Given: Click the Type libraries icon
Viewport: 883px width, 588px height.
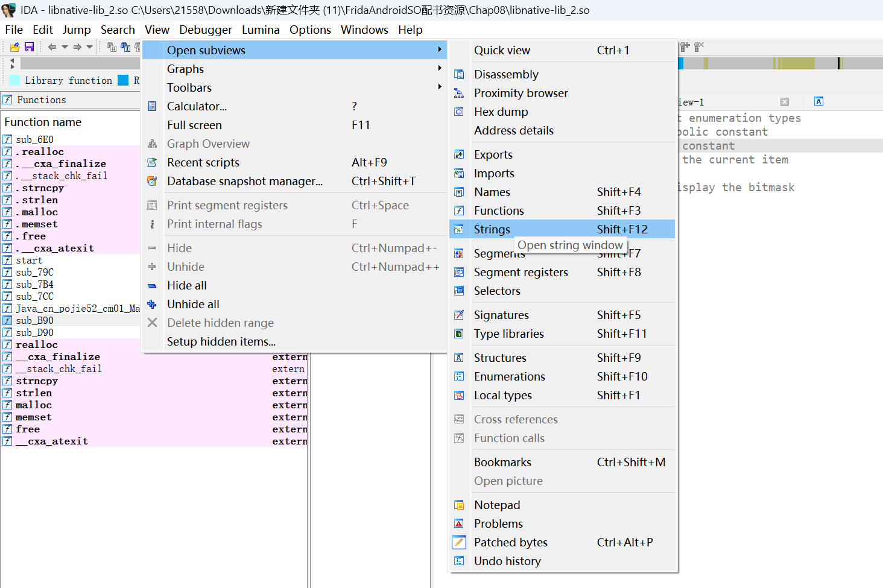Looking at the screenshot, I should [459, 334].
